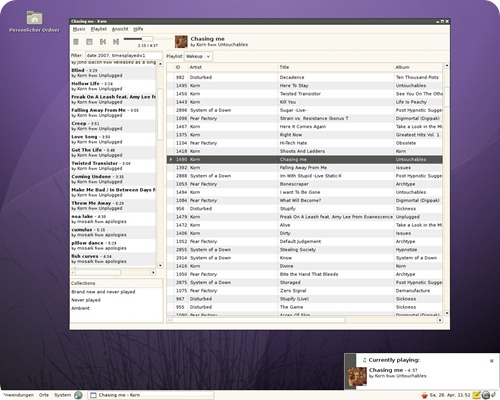Click the Chasing me - Korn taskbar button

[x=151, y=395]
